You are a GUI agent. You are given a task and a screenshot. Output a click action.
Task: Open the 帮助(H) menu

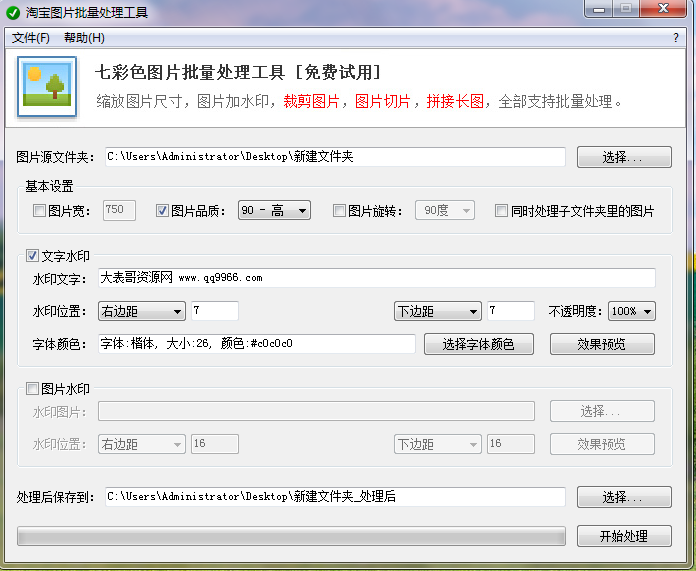84,38
